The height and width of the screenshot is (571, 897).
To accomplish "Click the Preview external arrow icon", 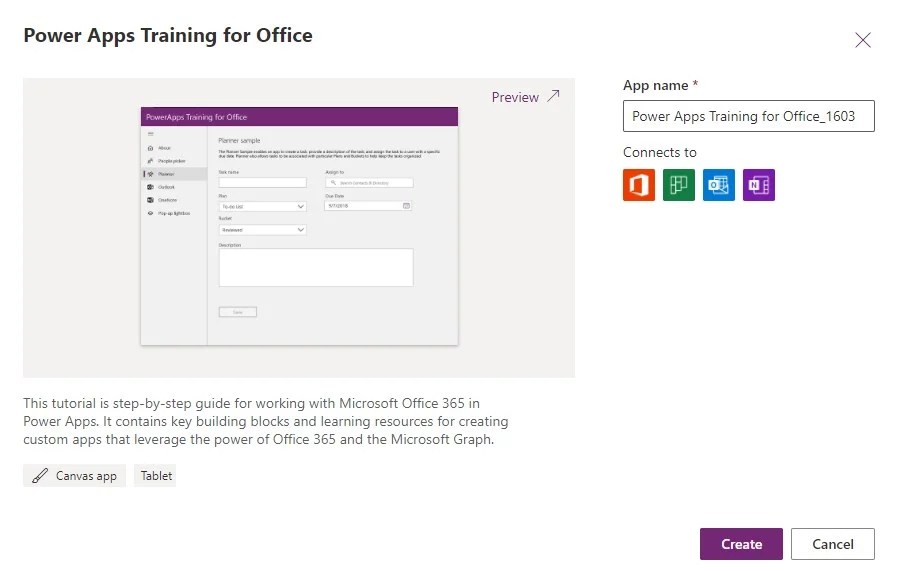I will click(553, 96).
